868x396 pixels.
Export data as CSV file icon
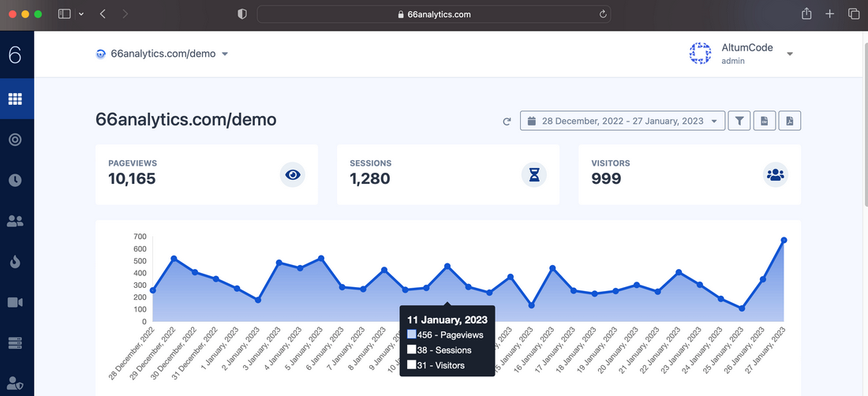coord(765,121)
